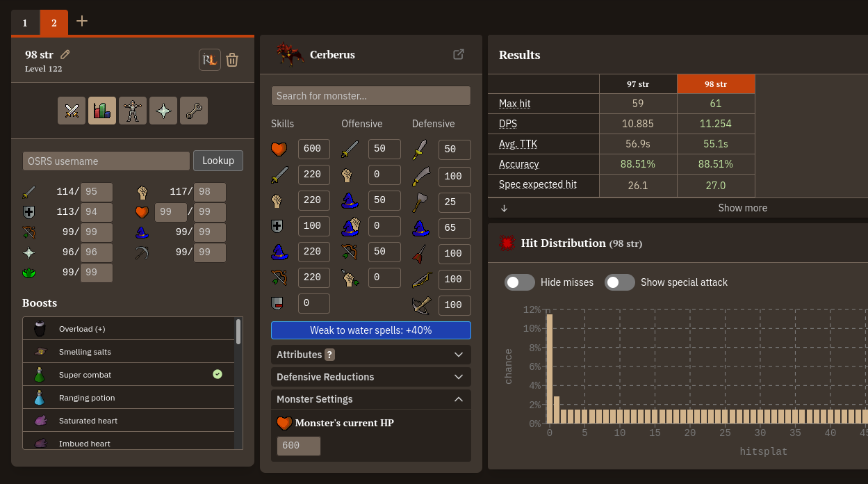Click the Boosts list scrollbar
The height and width of the screenshot is (484, 868).
[x=239, y=332]
